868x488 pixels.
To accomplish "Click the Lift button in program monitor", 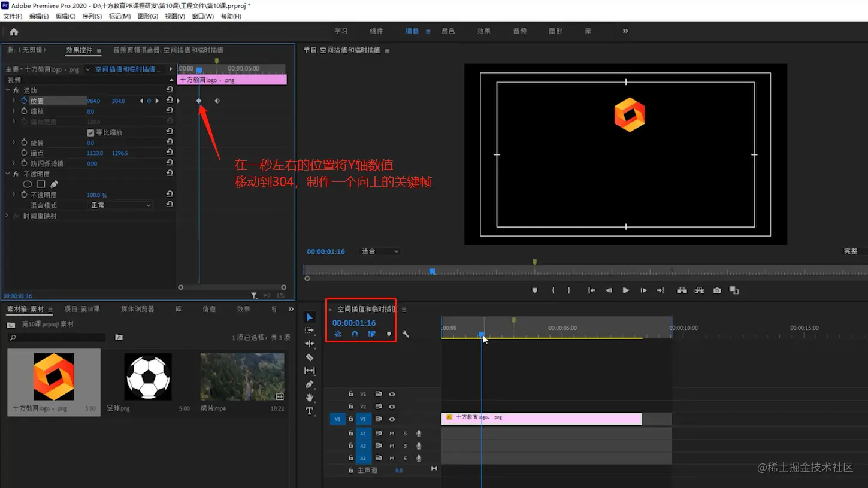I will tap(682, 290).
